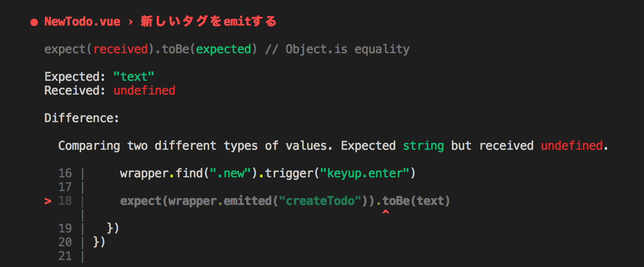Click the red word "received" in the expect line
The height and width of the screenshot is (267, 644).
(x=120, y=49)
